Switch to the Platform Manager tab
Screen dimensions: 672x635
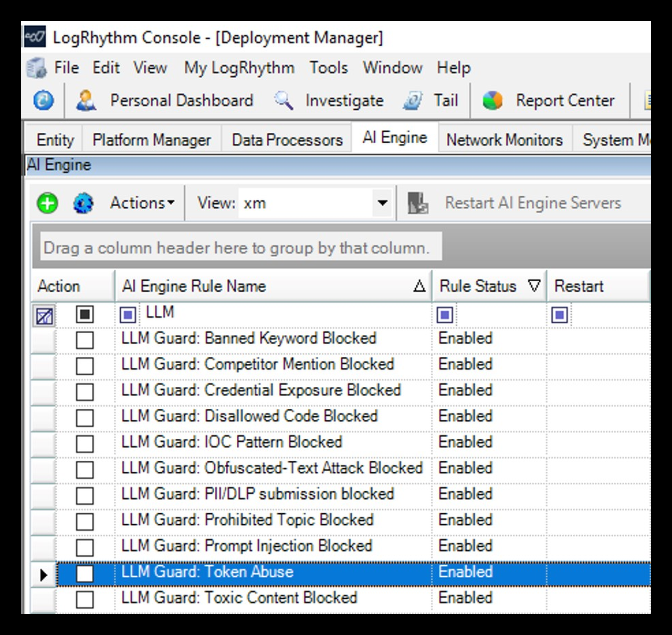[152, 140]
